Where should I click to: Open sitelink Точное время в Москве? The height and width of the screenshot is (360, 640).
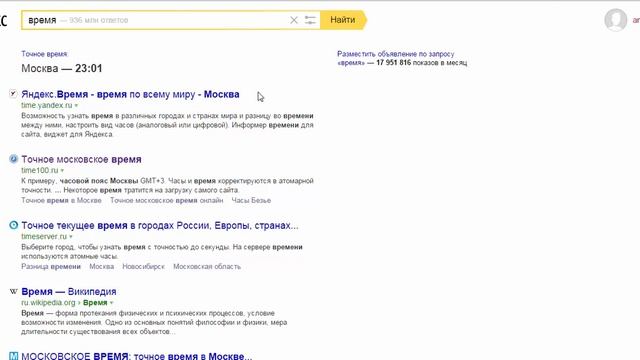pos(61,200)
